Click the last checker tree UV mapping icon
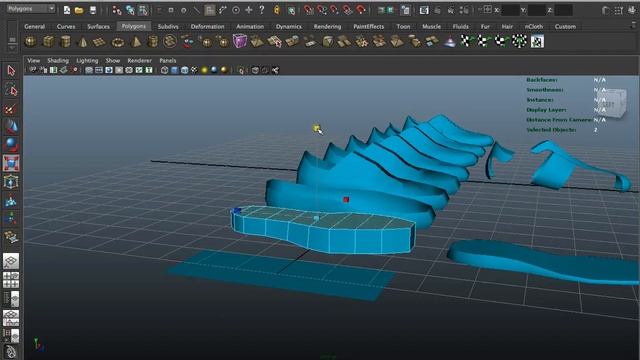Viewport: 640px width, 360px height. tap(520, 42)
